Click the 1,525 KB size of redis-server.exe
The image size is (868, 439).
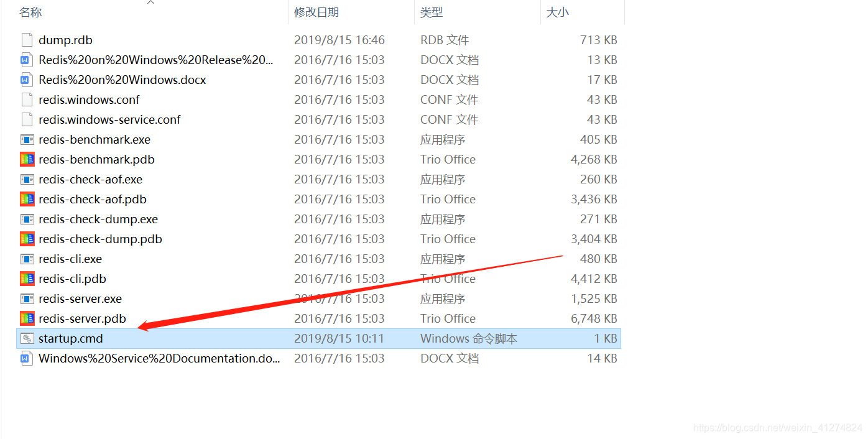click(x=594, y=299)
